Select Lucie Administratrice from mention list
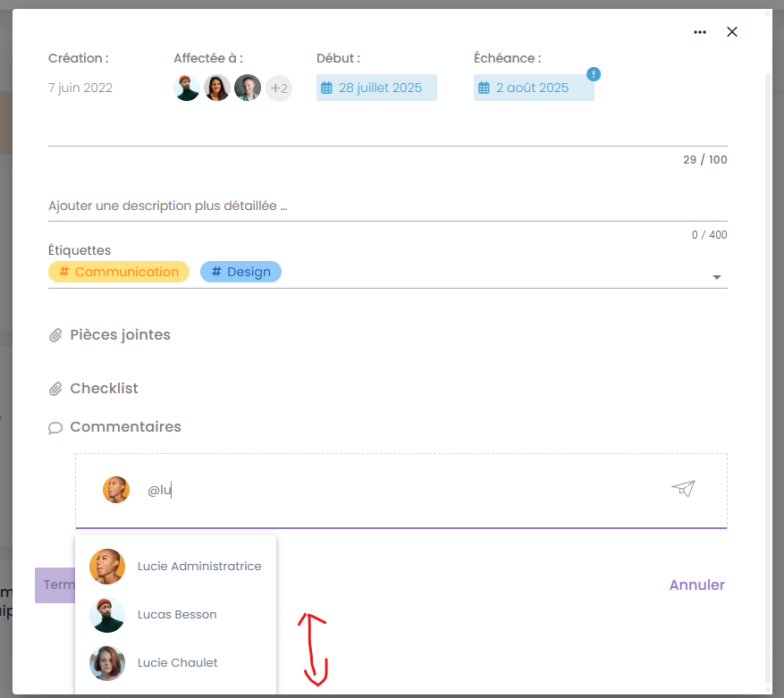Screen dimensions: 784x698 175,567
